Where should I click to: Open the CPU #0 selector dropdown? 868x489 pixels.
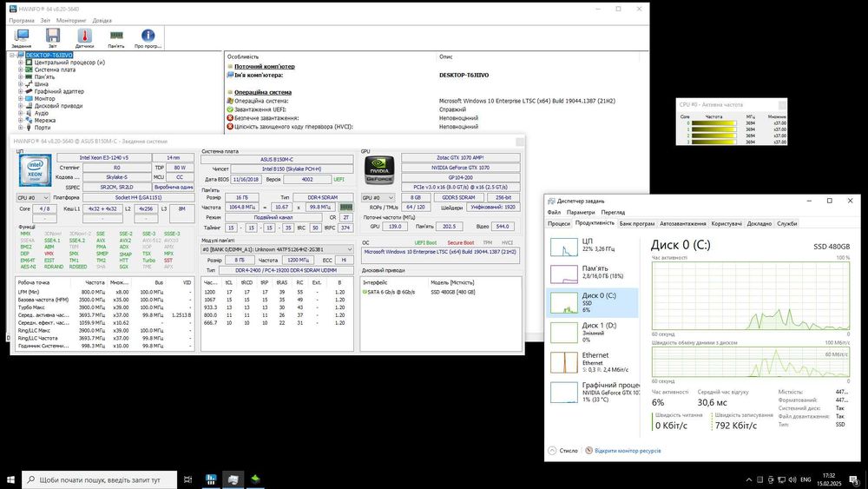click(33, 198)
